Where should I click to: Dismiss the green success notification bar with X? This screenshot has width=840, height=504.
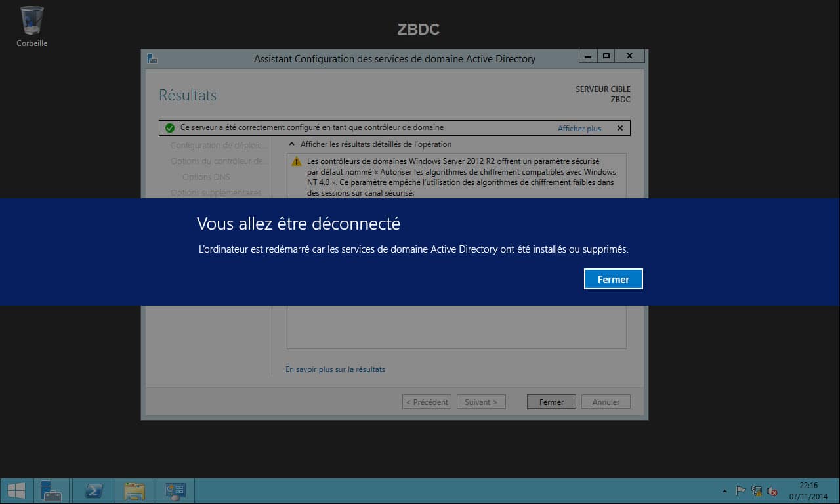pos(620,129)
